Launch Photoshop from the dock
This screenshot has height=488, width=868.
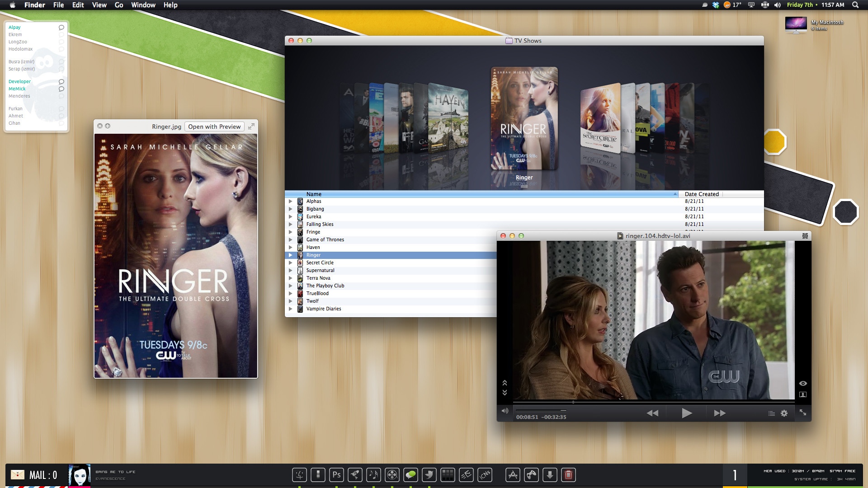(x=336, y=475)
